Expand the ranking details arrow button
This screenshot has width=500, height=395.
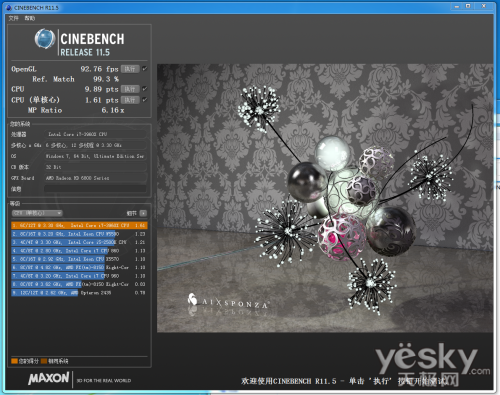(143, 213)
